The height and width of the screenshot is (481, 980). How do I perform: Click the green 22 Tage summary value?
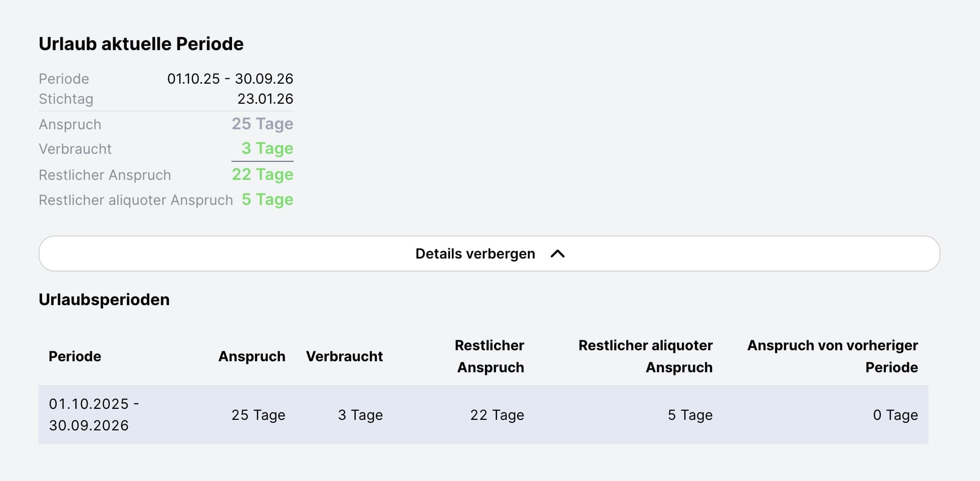click(262, 174)
